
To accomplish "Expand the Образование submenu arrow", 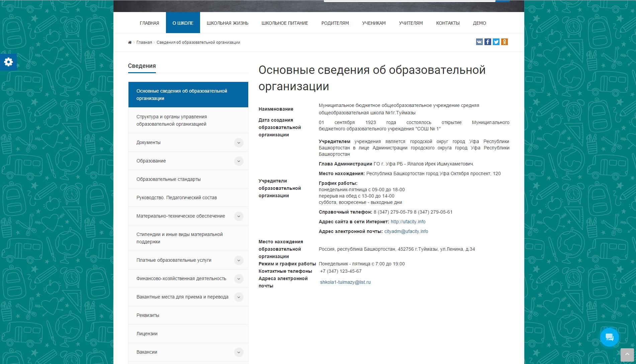I will (239, 161).
